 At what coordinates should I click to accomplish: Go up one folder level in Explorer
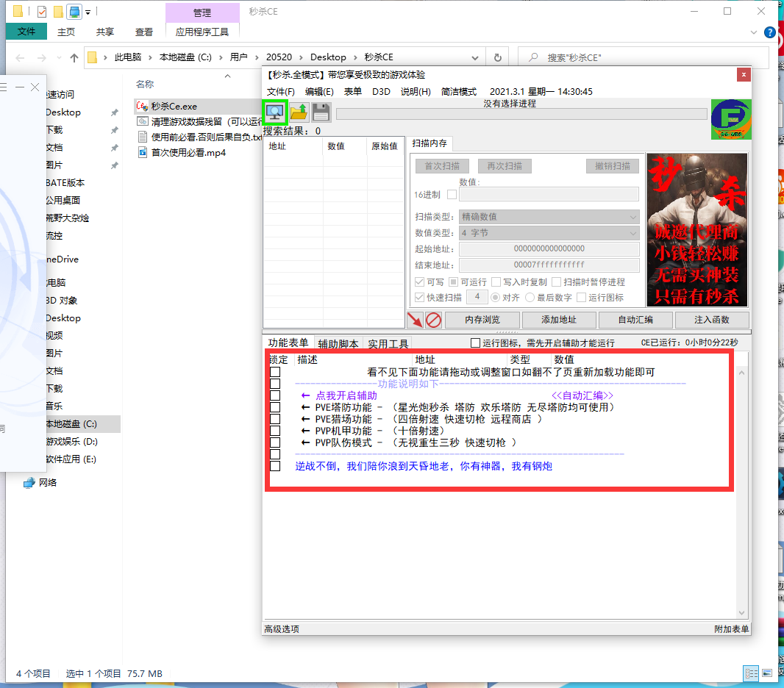[x=74, y=57]
